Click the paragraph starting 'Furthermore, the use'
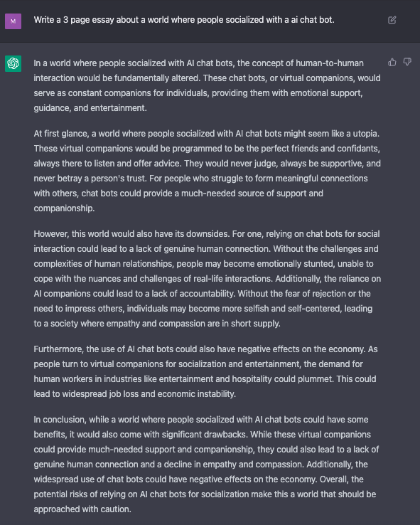This screenshot has height=525, width=420. pos(205,371)
